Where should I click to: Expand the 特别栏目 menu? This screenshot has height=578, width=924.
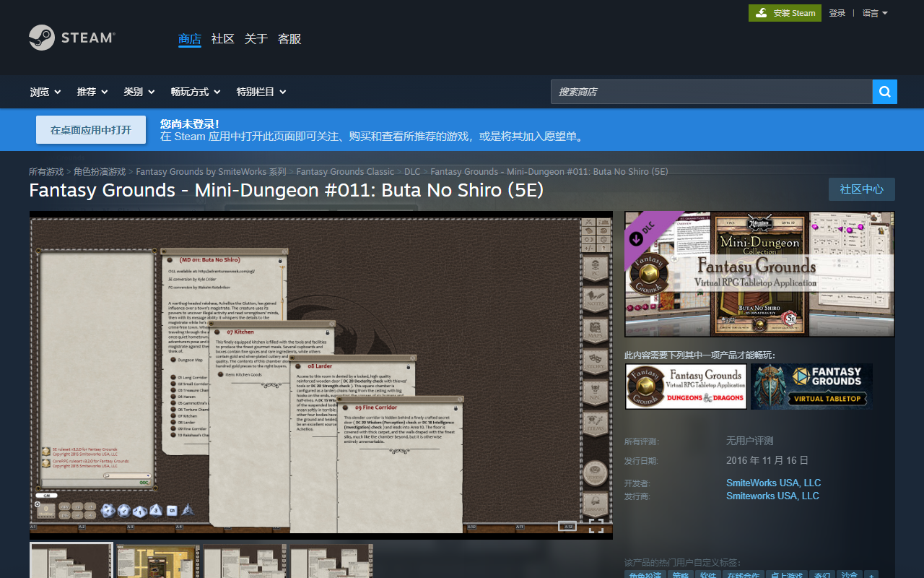[261, 92]
